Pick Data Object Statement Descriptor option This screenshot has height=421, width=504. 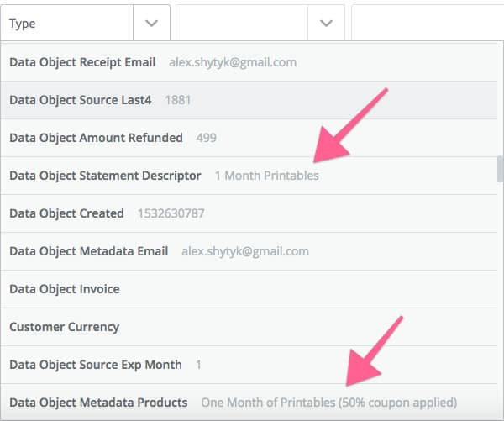tap(105, 176)
